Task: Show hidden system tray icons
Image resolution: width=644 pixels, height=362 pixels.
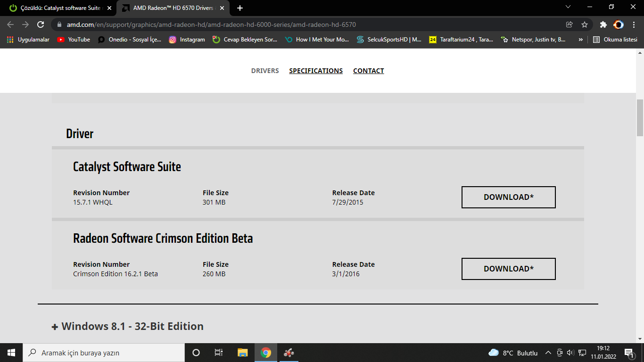Action: click(x=548, y=353)
